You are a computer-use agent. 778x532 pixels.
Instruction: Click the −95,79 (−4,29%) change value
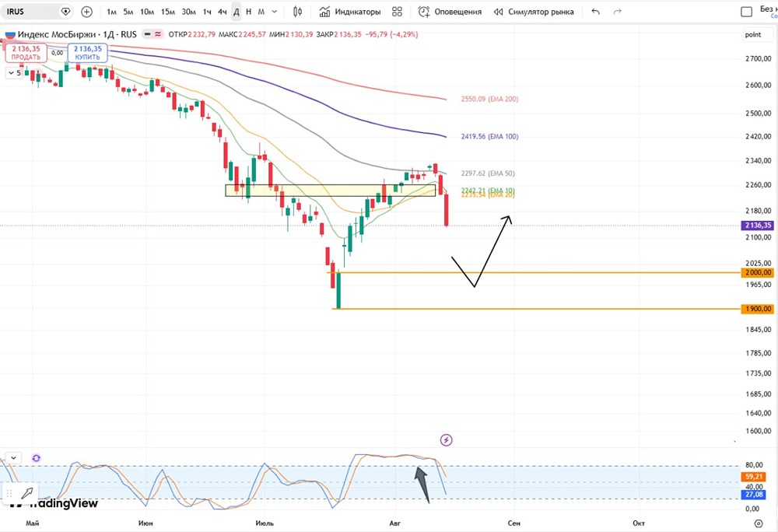391,34
